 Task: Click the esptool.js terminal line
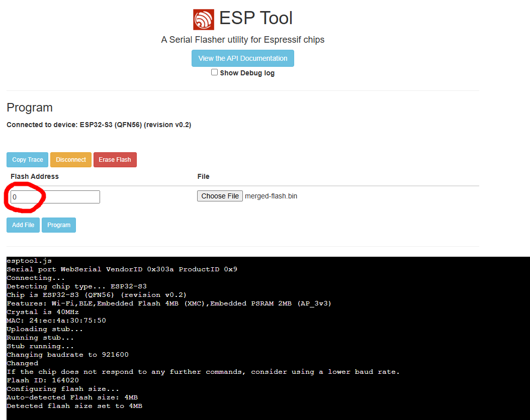coord(29,261)
